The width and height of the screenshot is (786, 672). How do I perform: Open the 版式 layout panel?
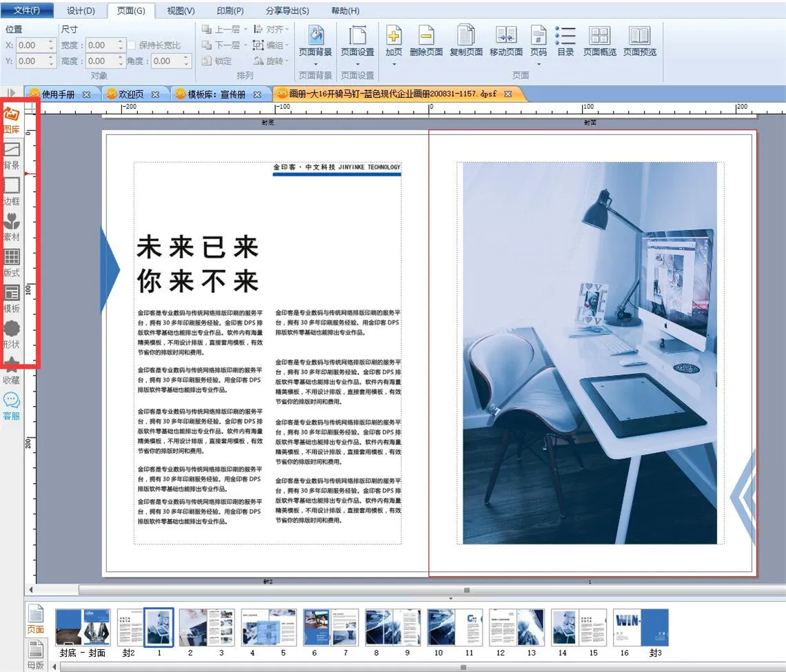pyautogui.click(x=12, y=263)
